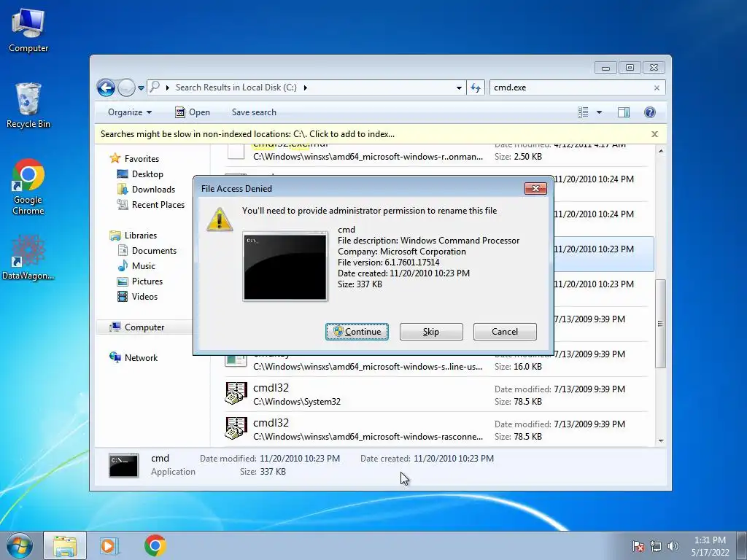The width and height of the screenshot is (747, 560).
Task: Click Show desktop at the taskbar end
Action: click(x=741, y=545)
